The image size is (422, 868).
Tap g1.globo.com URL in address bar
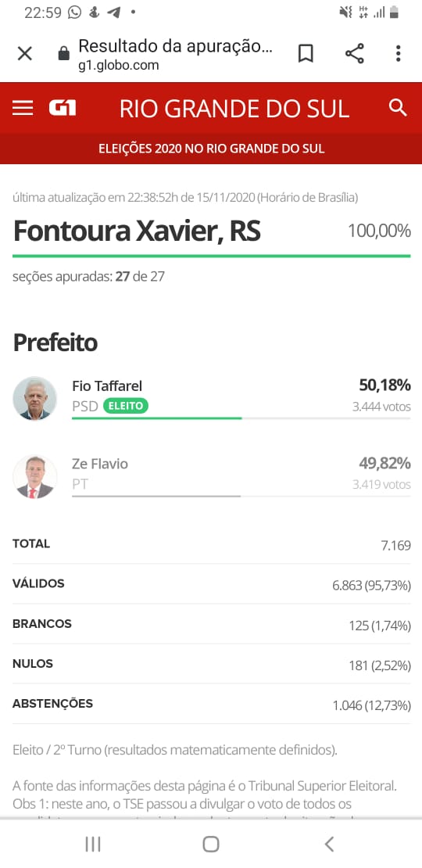click(x=118, y=66)
